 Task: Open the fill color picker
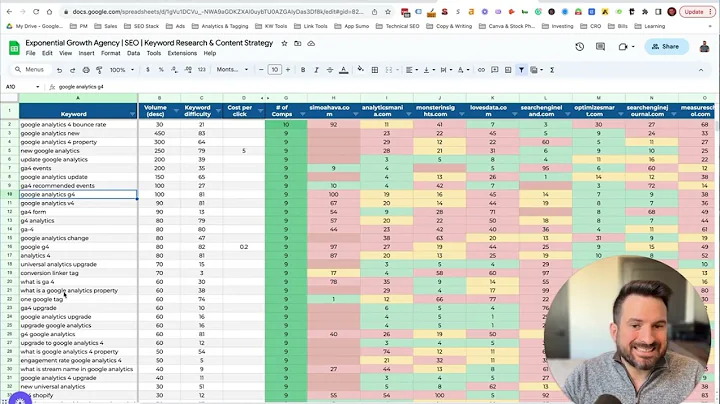[360, 69]
